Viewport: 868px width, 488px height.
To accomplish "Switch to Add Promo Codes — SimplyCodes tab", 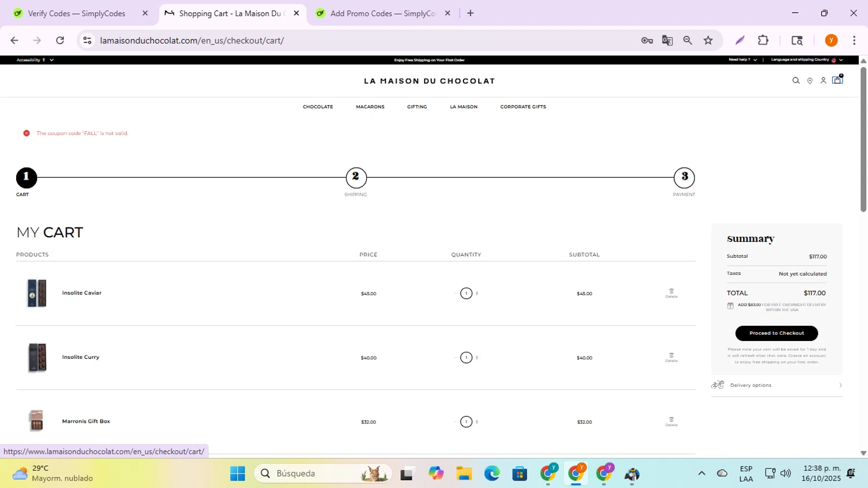I will tap(382, 13).
